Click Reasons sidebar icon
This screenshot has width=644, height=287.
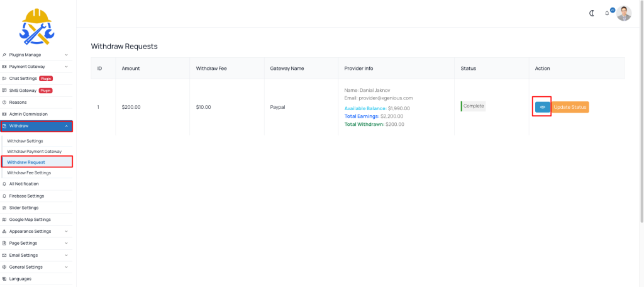click(4, 102)
